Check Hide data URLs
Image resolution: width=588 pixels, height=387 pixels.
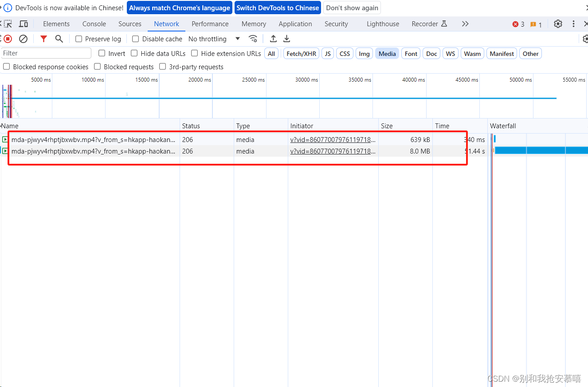pyautogui.click(x=134, y=53)
